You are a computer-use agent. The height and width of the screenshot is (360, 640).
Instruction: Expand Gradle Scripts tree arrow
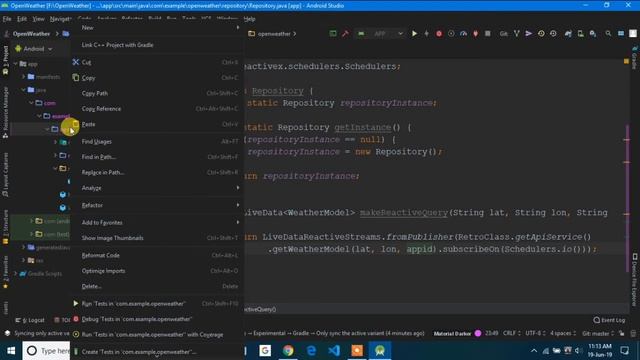pyautogui.click(x=16, y=273)
